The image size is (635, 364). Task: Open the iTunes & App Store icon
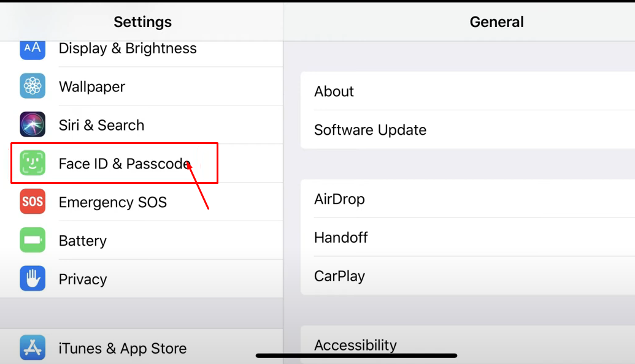[33, 347]
